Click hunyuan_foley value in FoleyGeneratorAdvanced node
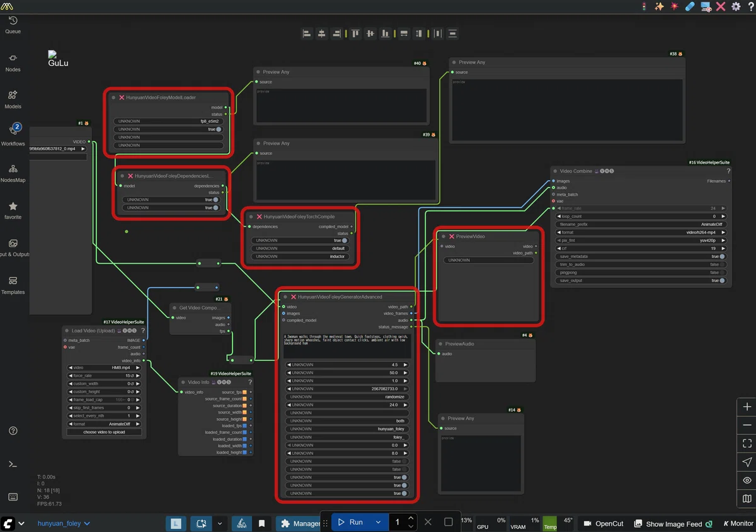Viewport: 756px width, 532px height. tap(347, 429)
